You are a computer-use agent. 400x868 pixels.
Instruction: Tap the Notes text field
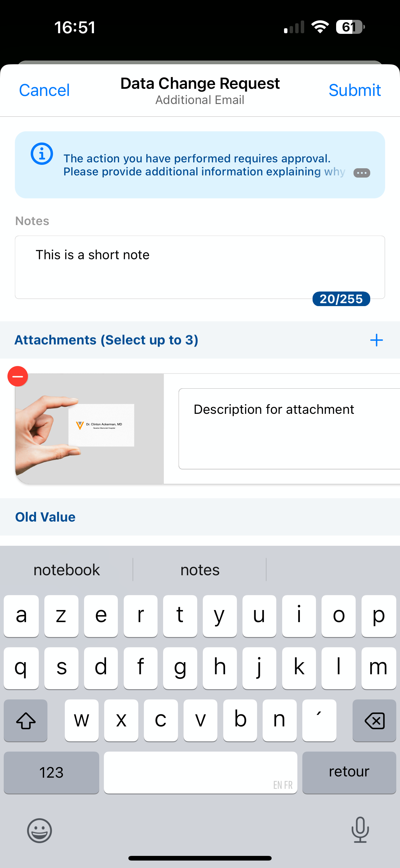(x=200, y=267)
